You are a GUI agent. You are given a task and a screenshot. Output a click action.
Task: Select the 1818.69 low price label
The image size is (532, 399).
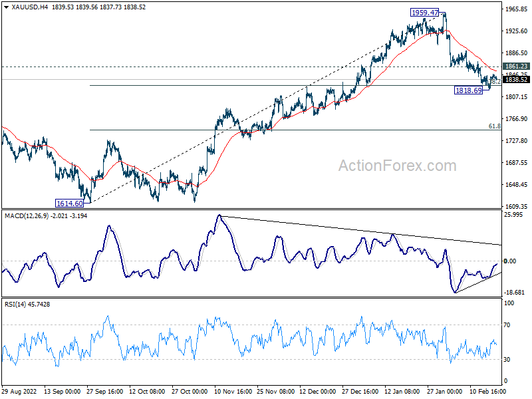[469, 90]
